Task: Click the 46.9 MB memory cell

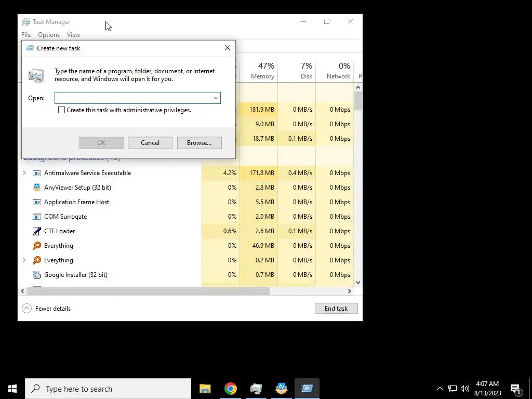Action: click(259, 246)
